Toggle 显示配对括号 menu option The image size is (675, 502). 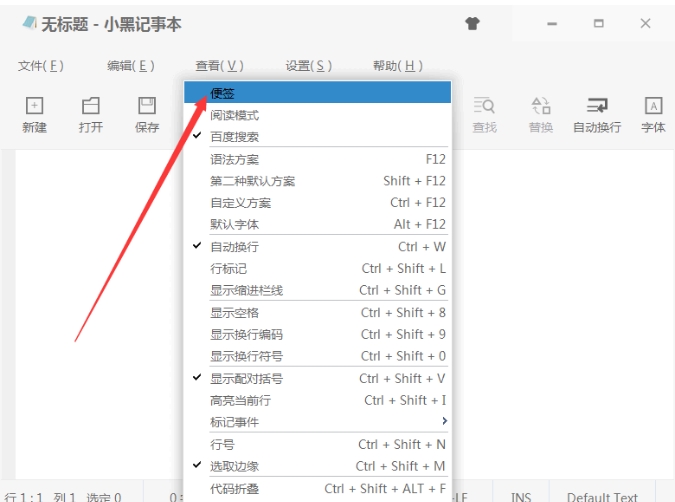(318, 378)
